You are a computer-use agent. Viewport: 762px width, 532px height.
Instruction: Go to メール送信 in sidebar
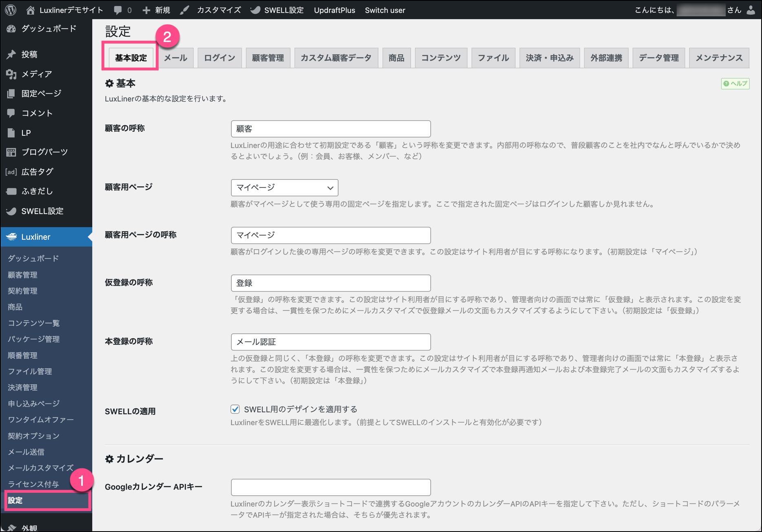[26, 452]
